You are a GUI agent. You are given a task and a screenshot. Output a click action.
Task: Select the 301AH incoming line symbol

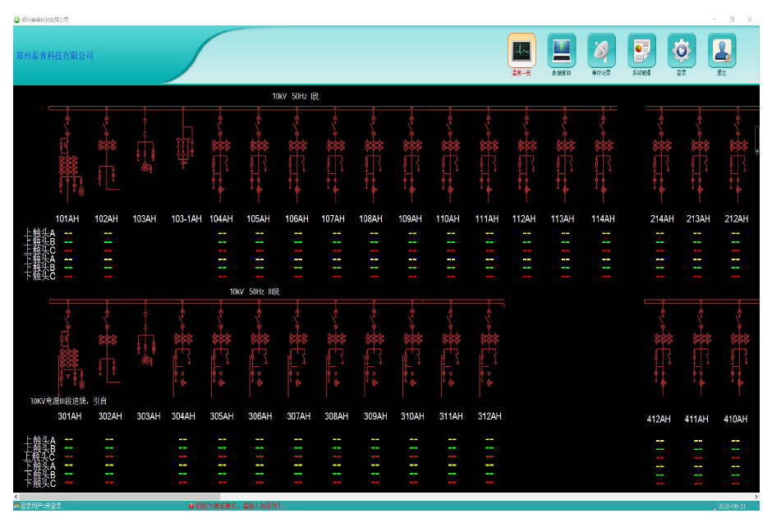(69, 357)
